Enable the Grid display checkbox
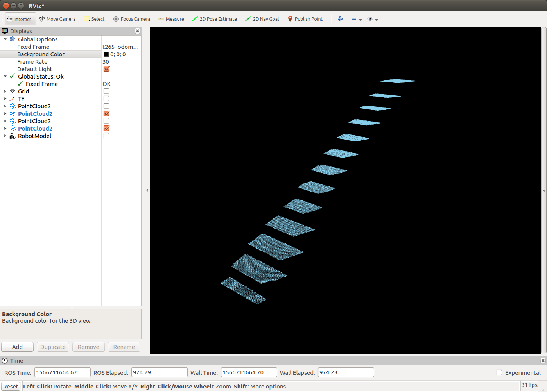Viewport: 547px width, 392px height. pos(106,91)
